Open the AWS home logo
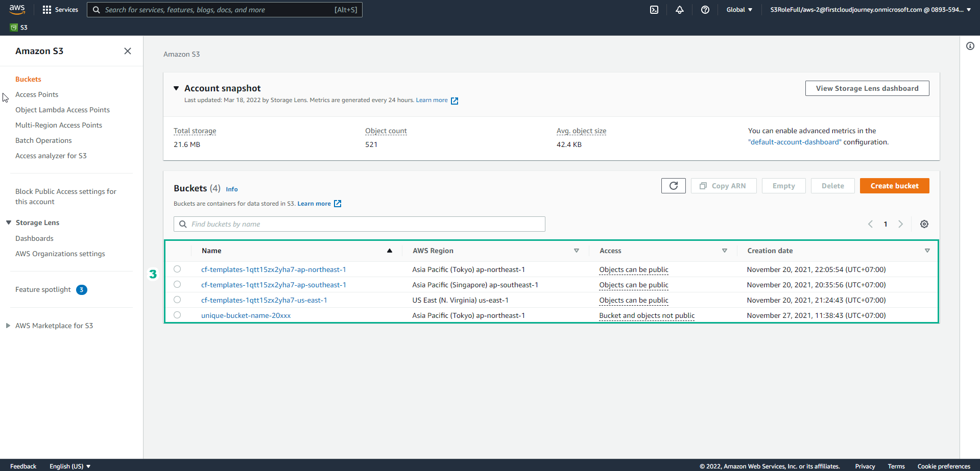The image size is (980, 471). [17, 10]
